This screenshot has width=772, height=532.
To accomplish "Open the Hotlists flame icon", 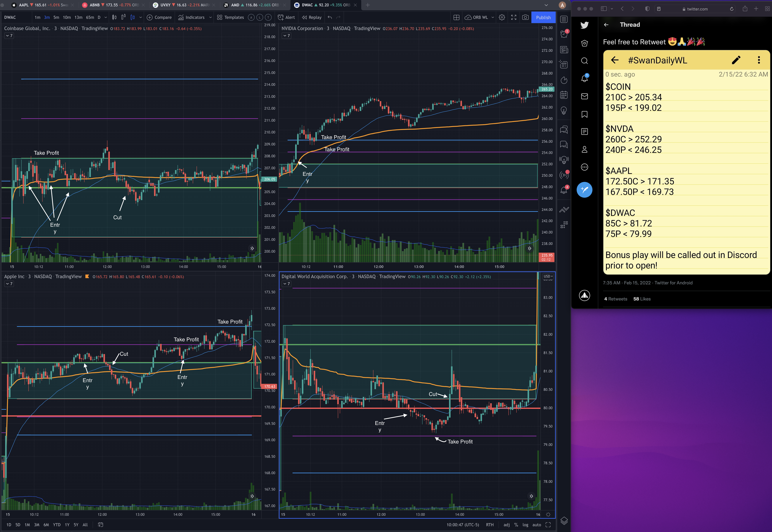I will pos(564,80).
